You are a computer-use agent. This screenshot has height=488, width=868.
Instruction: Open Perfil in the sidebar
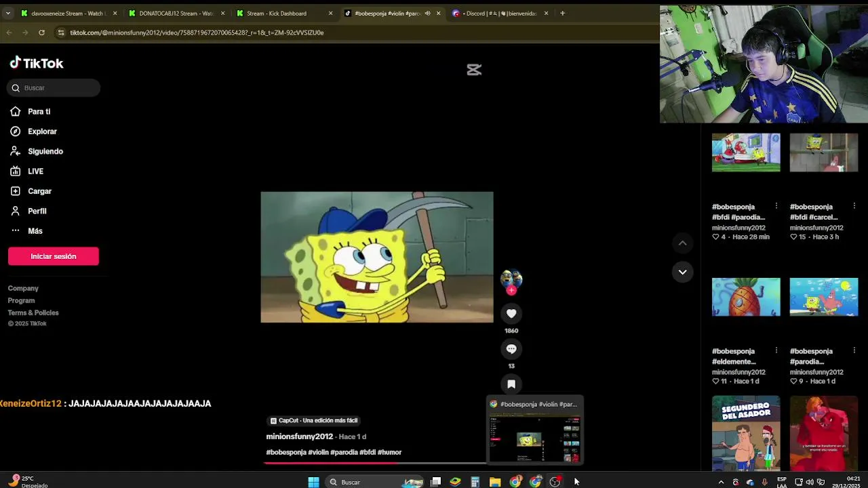28,211
